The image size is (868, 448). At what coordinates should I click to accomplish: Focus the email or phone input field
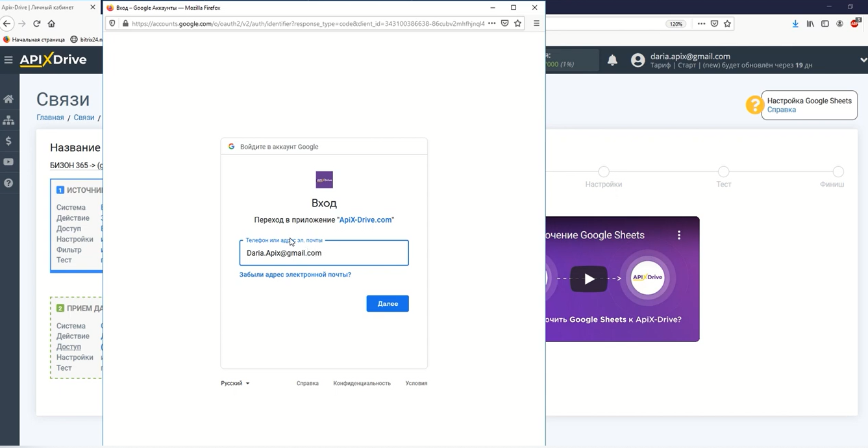pos(324,253)
